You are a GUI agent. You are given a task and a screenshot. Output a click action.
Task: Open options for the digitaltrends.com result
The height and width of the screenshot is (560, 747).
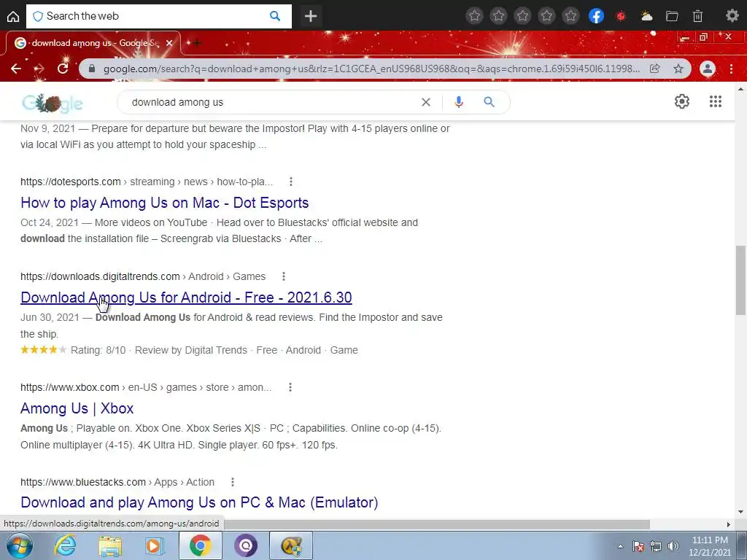click(284, 276)
